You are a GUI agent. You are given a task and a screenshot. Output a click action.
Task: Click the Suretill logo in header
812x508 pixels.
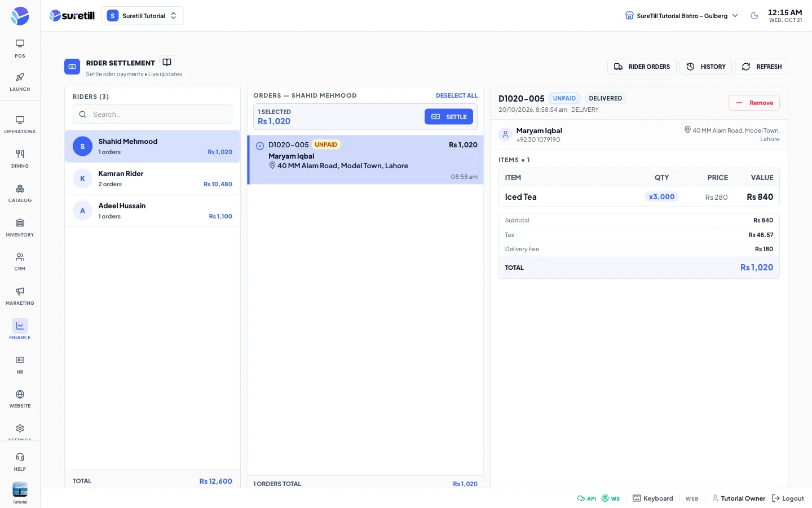72,16
